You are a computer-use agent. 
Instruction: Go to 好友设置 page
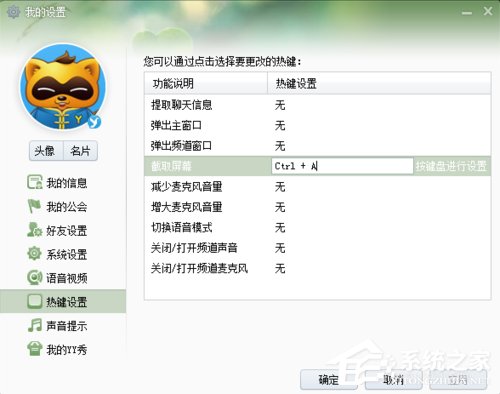[63, 230]
